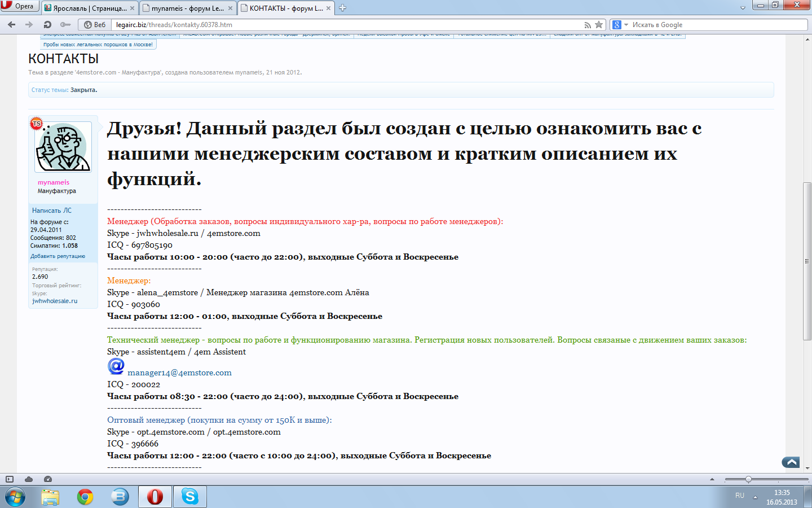
Task: Toggle Opera Turbo speedometer icon
Action: [x=48, y=479]
